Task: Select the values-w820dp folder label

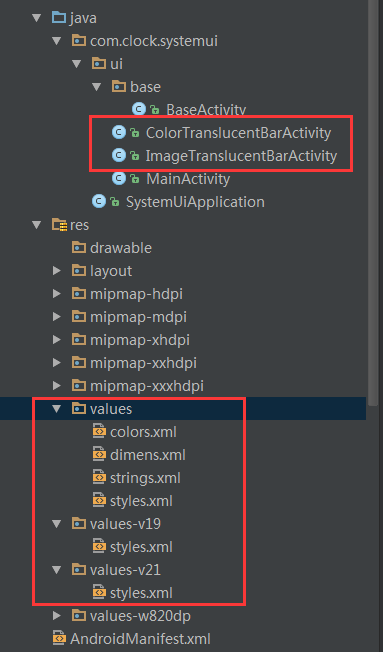Action: click(140, 616)
